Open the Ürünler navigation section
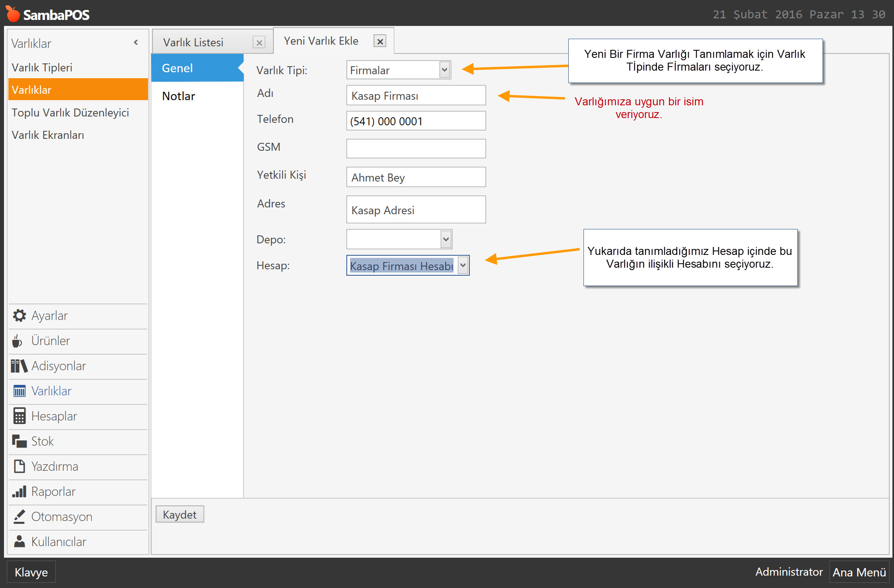Image resolution: width=894 pixels, height=588 pixels. click(78, 341)
